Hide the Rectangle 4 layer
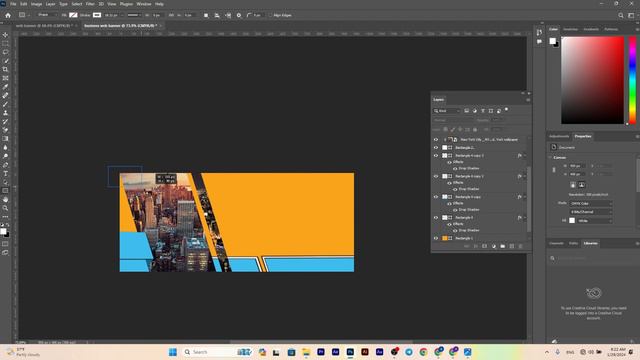Screen dimensions: 640x360 (436, 218)
